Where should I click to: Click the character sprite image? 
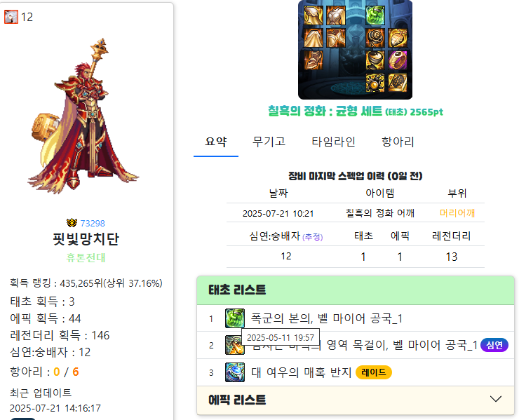point(83,116)
